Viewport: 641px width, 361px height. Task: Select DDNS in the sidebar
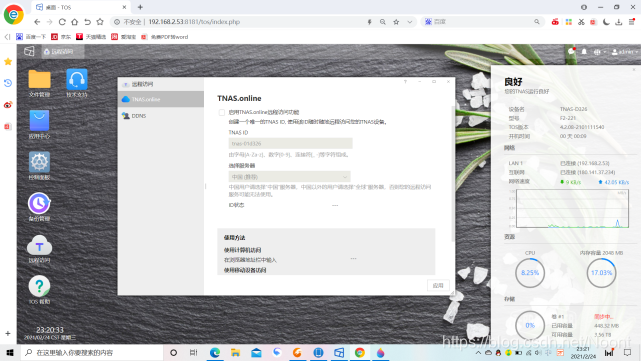(161, 116)
